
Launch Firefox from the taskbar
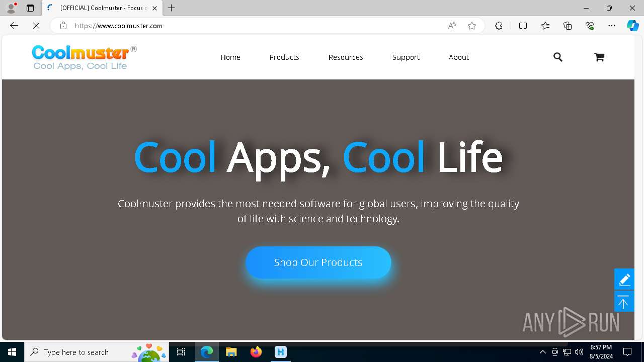[x=256, y=352]
